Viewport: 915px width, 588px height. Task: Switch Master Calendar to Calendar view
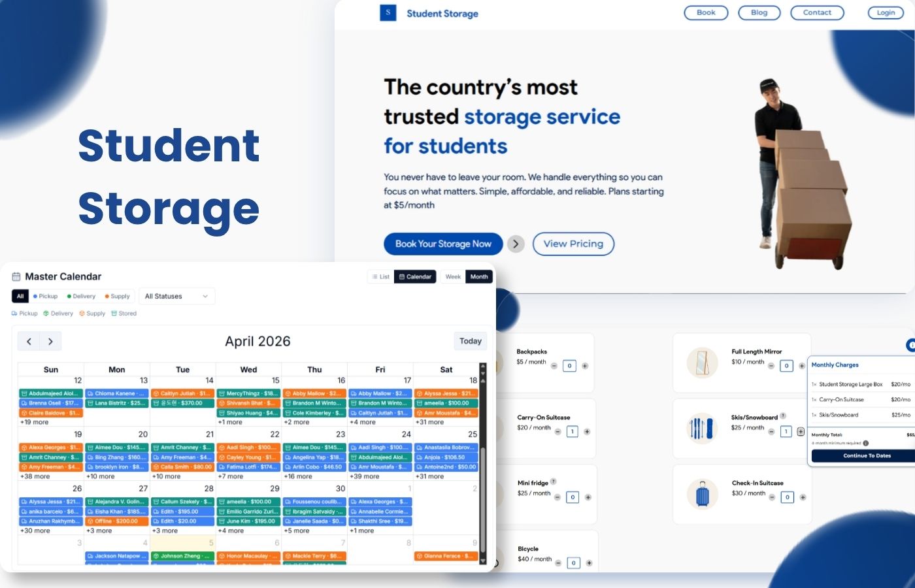(415, 276)
